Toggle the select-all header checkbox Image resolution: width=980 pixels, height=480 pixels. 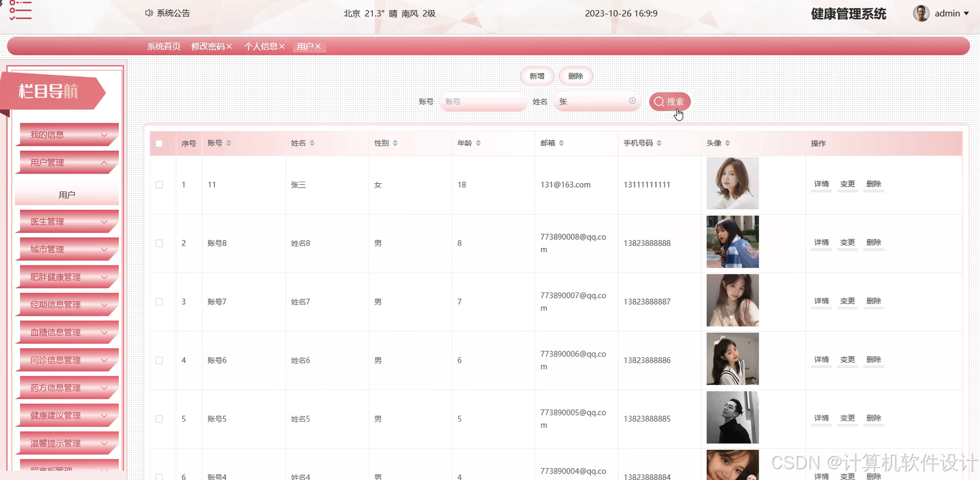point(159,143)
